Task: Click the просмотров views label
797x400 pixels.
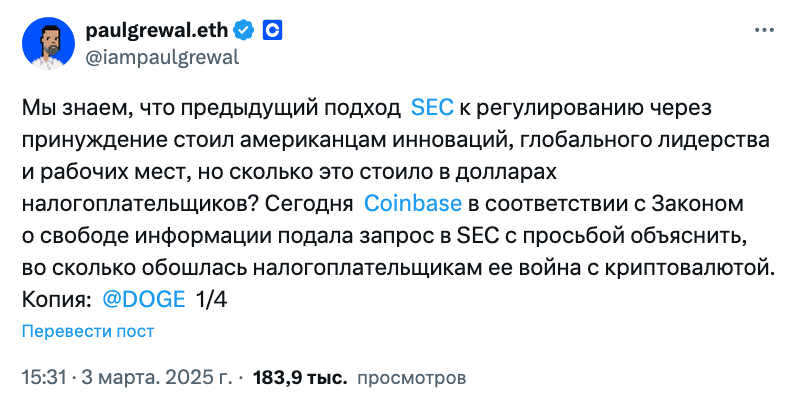Action: click(411, 378)
